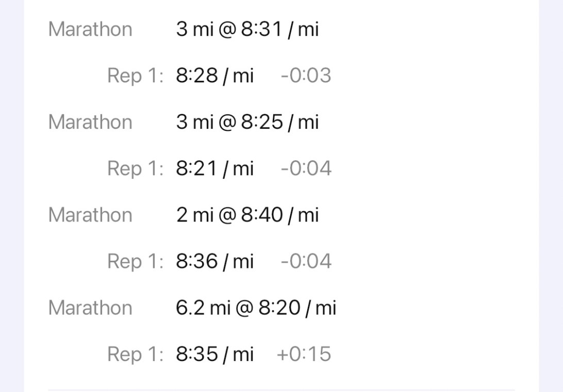Click the 8:28 / mi rep pace
The height and width of the screenshot is (392, 563).
click(x=214, y=76)
